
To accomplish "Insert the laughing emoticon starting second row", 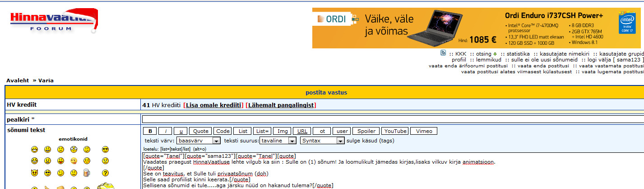I will tap(34, 161).
